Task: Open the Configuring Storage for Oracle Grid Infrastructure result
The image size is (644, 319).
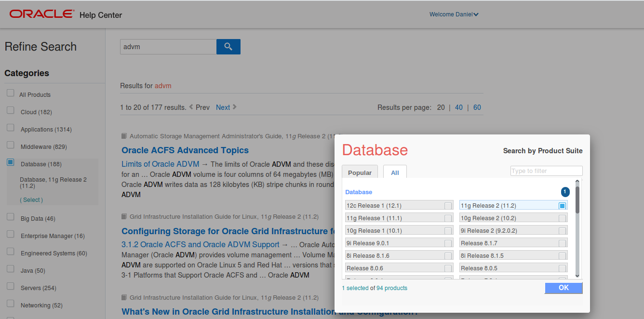Action: (228, 231)
